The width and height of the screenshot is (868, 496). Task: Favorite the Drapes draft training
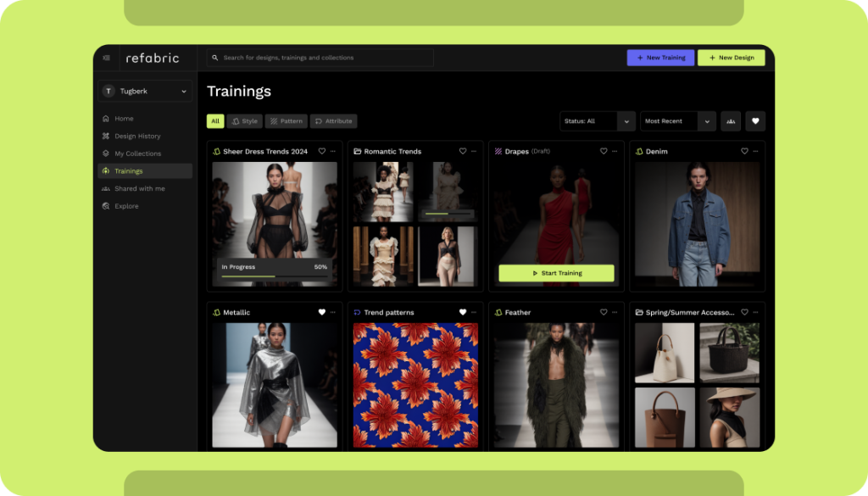click(604, 151)
